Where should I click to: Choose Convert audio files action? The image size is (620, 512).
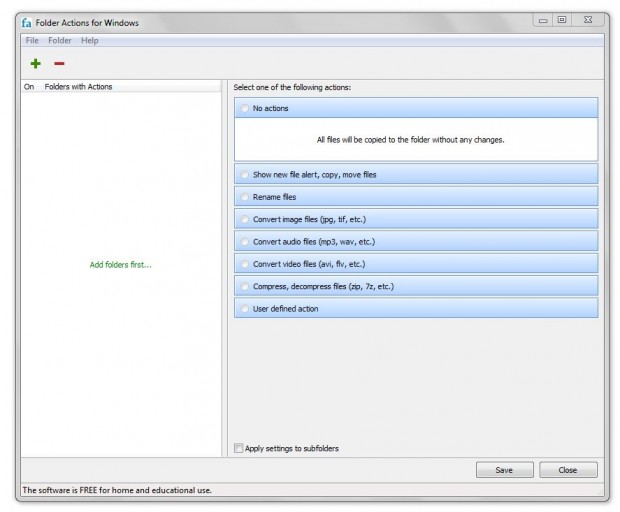245,241
